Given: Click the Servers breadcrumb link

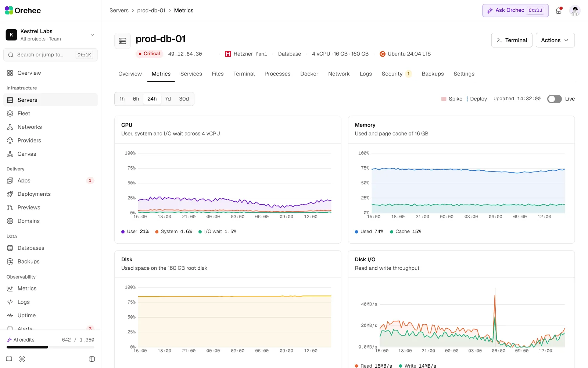Looking at the screenshot, I should (119, 10).
